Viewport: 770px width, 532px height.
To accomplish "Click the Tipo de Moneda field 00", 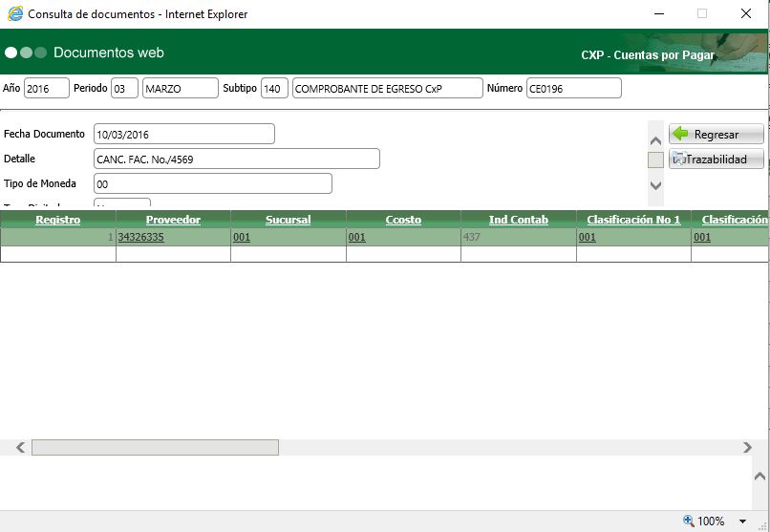I will click(x=213, y=183).
